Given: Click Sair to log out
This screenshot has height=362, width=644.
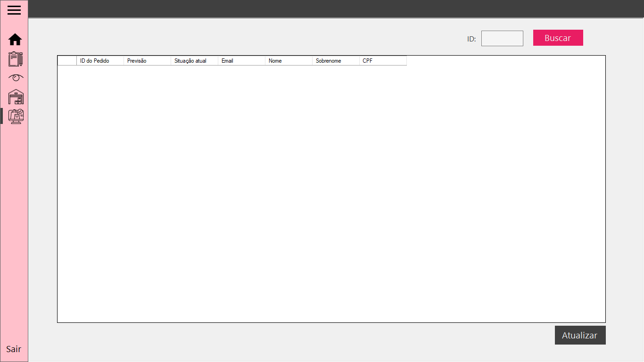Looking at the screenshot, I should pos(14,349).
